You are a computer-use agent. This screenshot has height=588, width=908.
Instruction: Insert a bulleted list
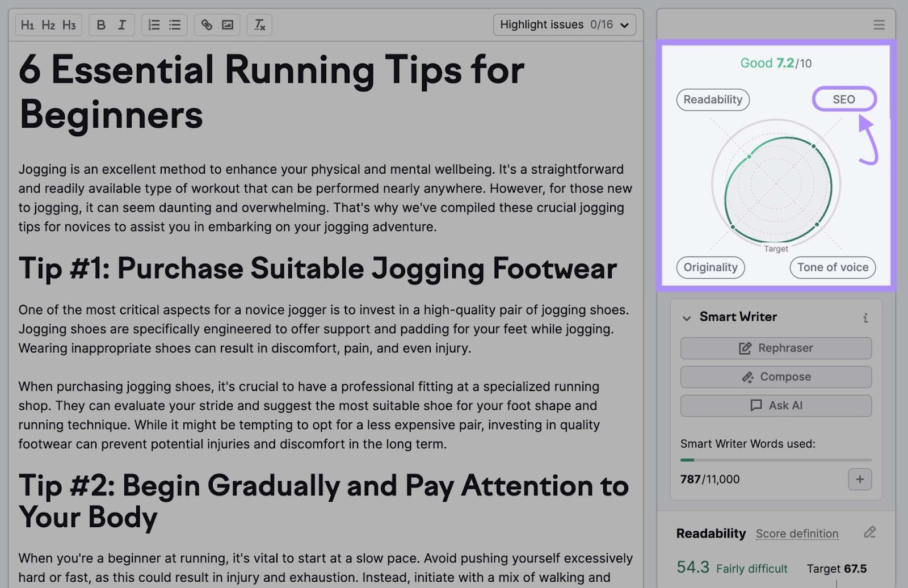coord(175,25)
